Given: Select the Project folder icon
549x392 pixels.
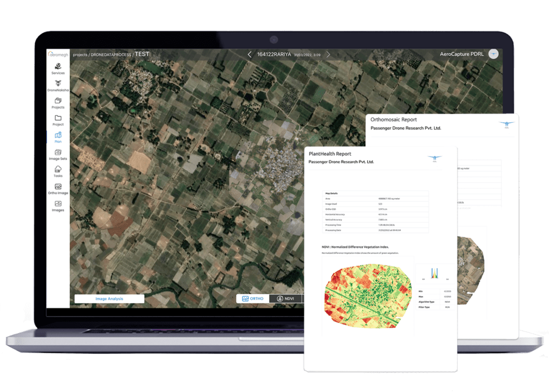Looking at the screenshot, I should point(58,118).
